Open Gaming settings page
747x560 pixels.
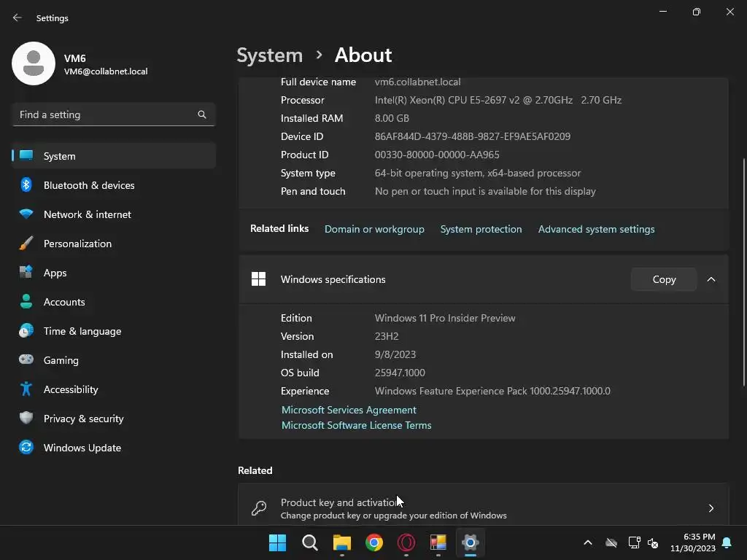click(x=113, y=360)
